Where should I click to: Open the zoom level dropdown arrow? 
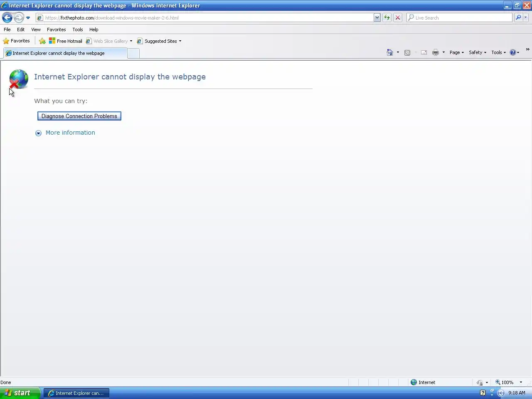[x=521, y=382]
